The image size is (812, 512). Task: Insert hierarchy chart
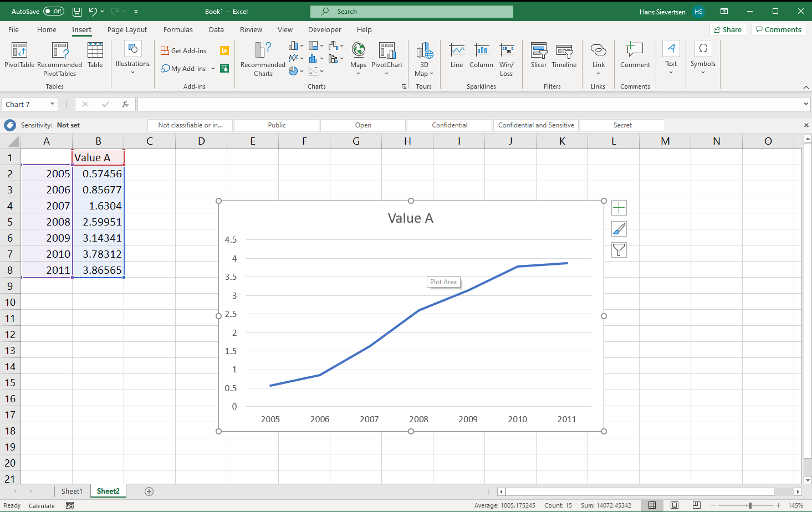[x=316, y=45]
